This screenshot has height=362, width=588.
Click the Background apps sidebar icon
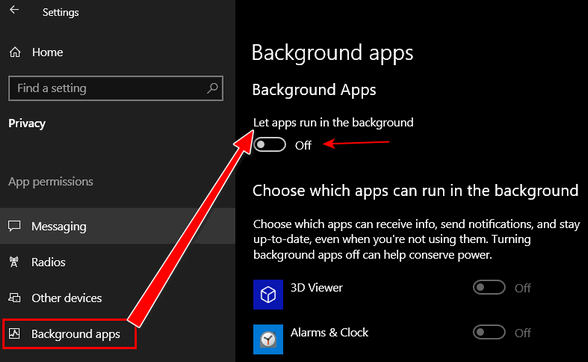[14, 333]
